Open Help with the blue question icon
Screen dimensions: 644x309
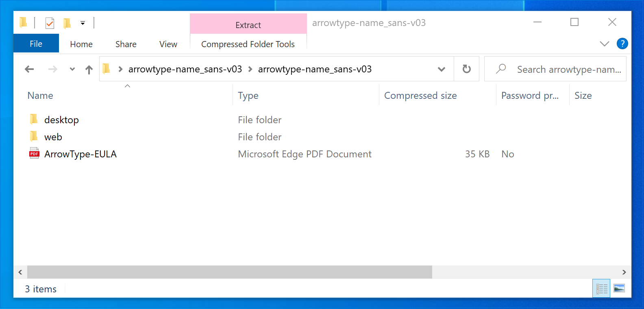coord(622,44)
